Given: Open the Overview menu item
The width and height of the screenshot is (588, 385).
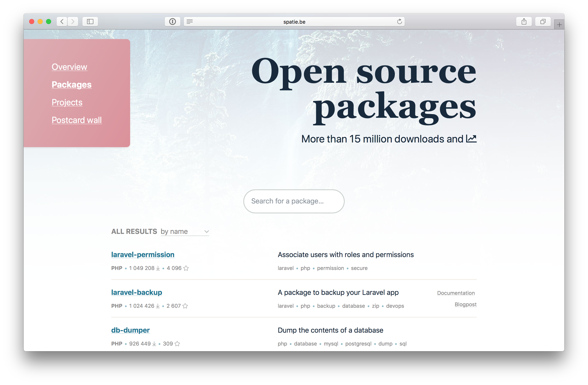Looking at the screenshot, I should (x=69, y=67).
